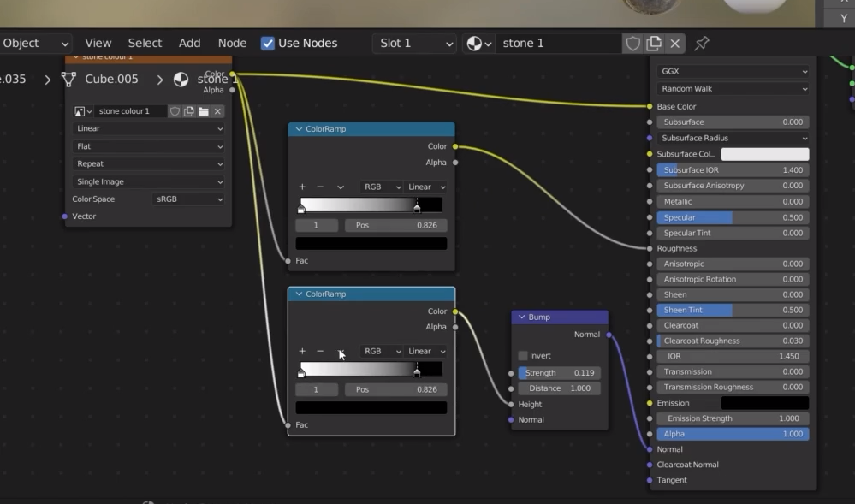The height and width of the screenshot is (504, 855).
Task: Click the Specular slider on the shader
Action: tap(733, 217)
